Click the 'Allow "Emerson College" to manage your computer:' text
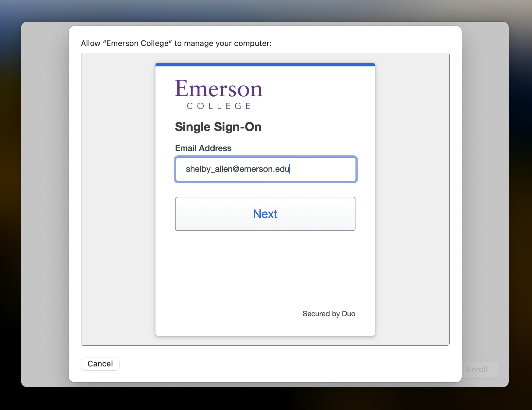 [176, 43]
